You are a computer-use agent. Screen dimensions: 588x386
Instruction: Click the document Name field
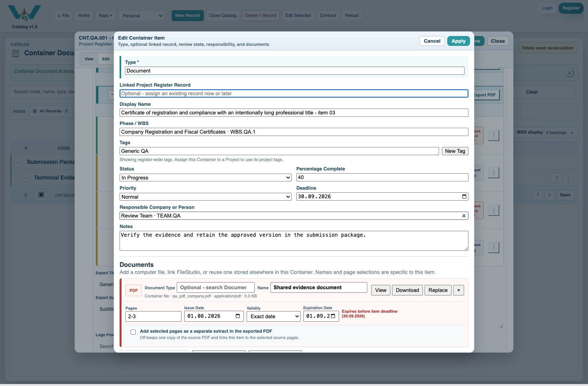coord(319,288)
